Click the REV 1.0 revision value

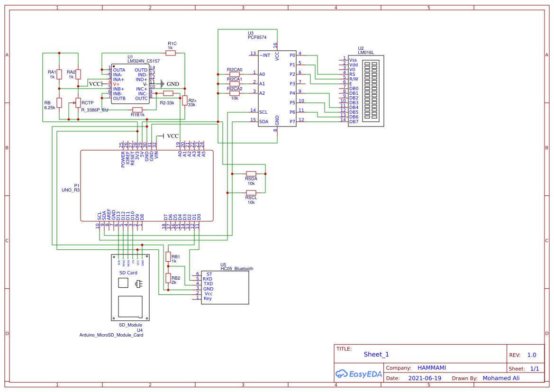(x=532, y=354)
